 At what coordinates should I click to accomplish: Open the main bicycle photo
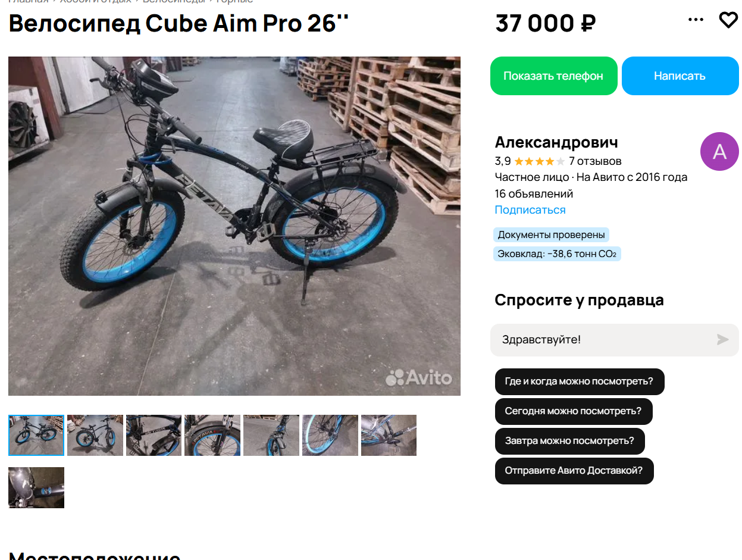[234, 226]
